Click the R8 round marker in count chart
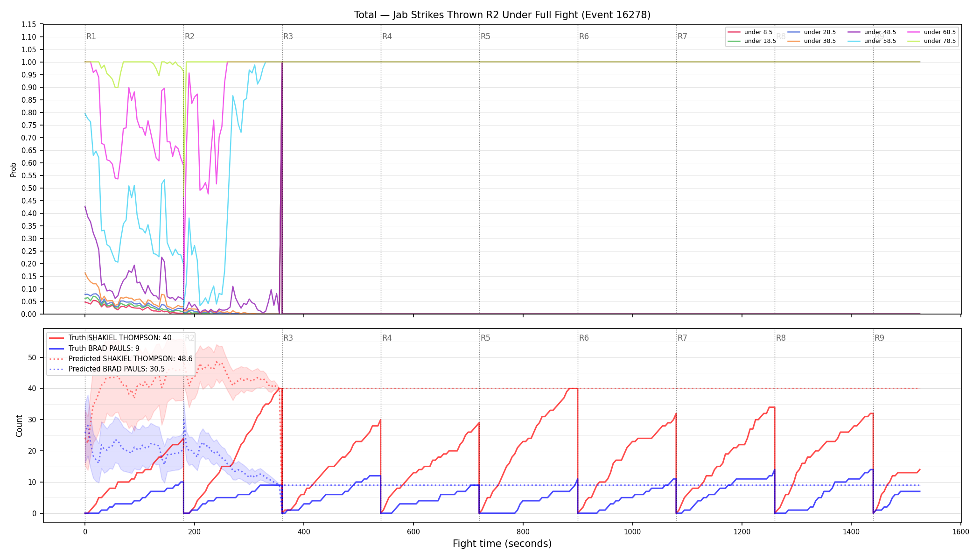This screenshot has height=560, width=980. (781, 338)
